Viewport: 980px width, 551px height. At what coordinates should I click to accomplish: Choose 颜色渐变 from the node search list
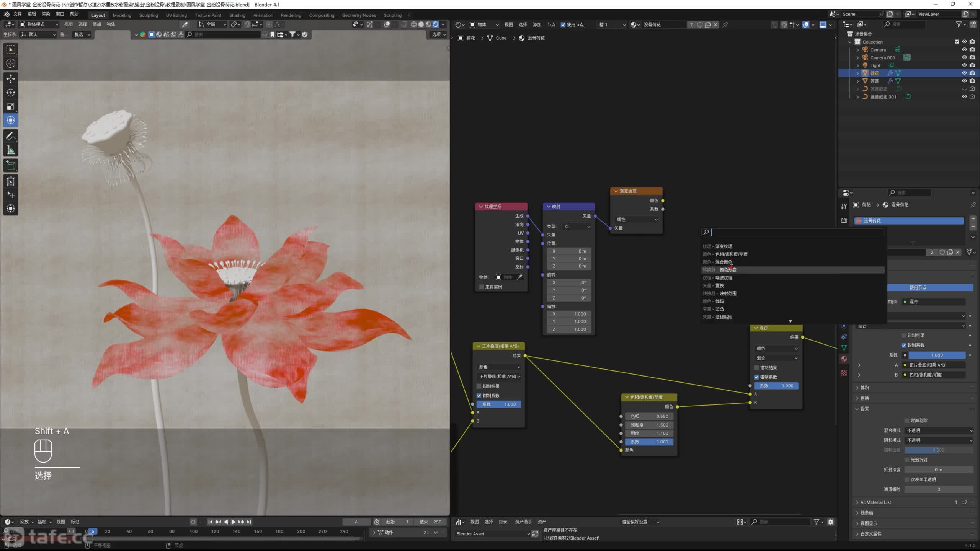(x=727, y=270)
